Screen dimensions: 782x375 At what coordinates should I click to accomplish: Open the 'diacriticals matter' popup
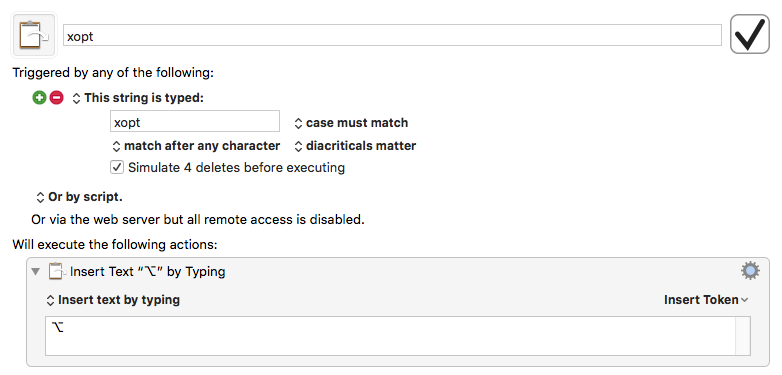(x=355, y=146)
